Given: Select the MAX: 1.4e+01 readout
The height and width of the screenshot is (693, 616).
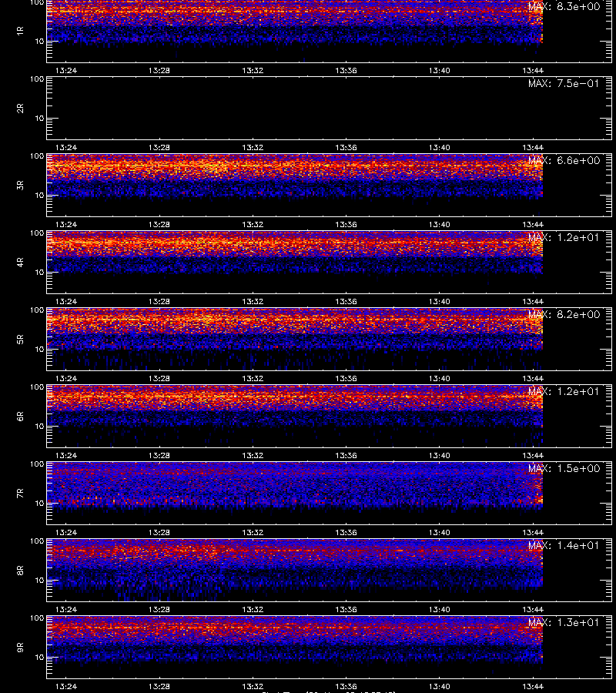Looking at the screenshot, I should [564, 545].
